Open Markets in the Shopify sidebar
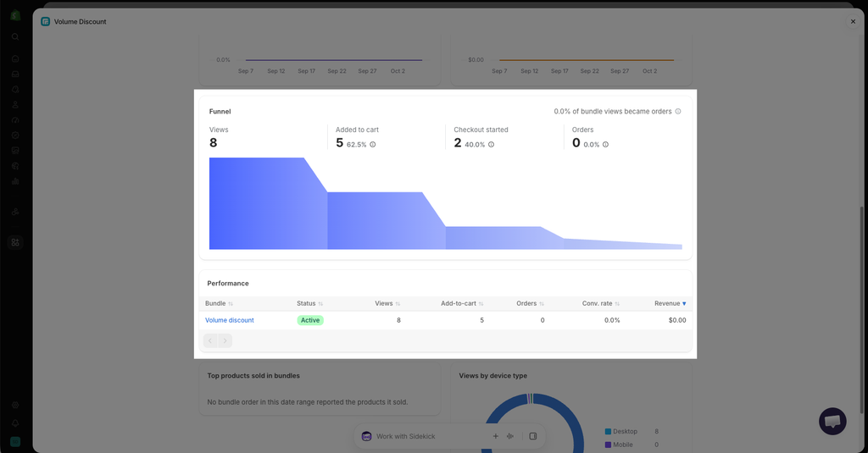The height and width of the screenshot is (453, 868). point(15,166)
